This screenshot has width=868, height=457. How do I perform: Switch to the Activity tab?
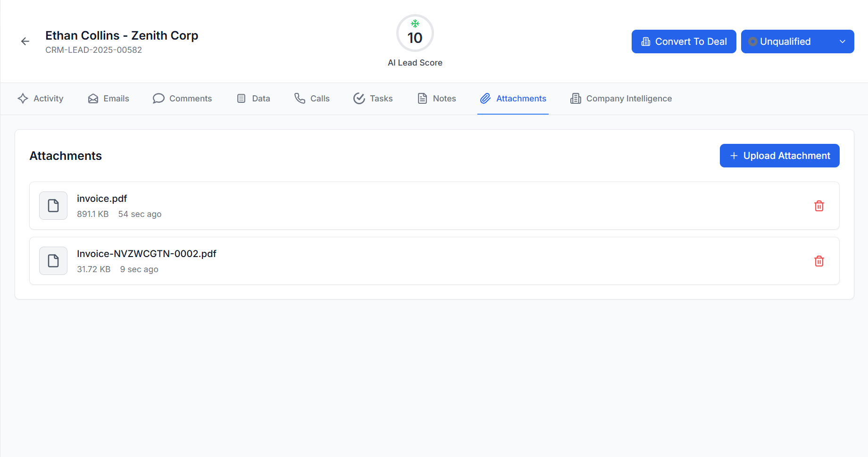coord(41,99)
